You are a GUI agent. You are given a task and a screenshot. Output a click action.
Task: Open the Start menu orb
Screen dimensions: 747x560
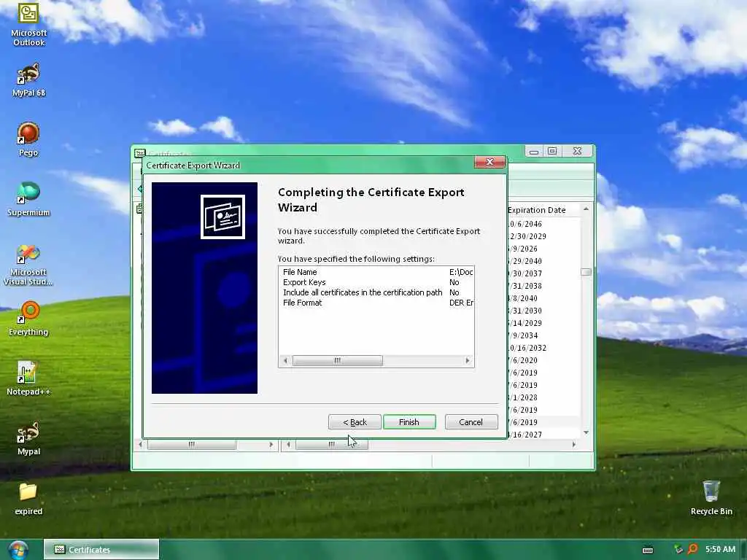[x=18, y=550]
